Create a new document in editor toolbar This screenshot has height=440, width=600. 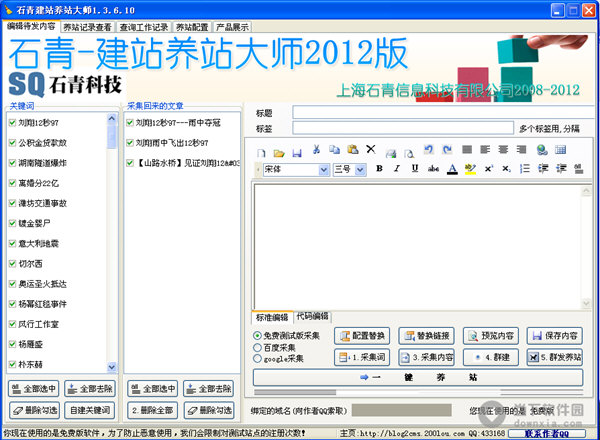(x=261, y=153)
